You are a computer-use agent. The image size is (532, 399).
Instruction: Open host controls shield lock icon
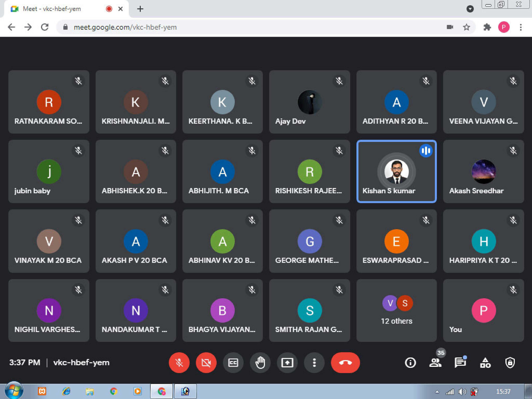pos(510,363)
